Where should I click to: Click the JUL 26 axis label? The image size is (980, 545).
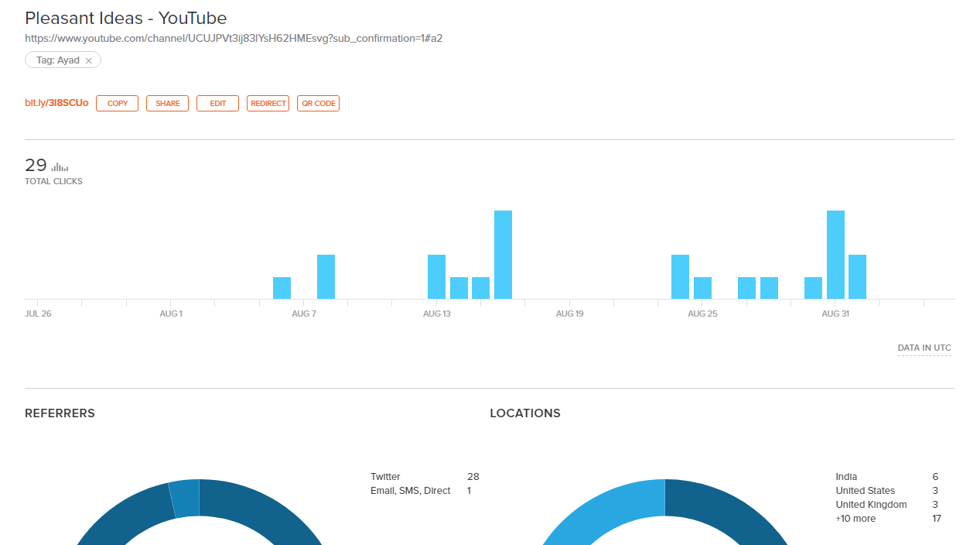coord(38,314)
